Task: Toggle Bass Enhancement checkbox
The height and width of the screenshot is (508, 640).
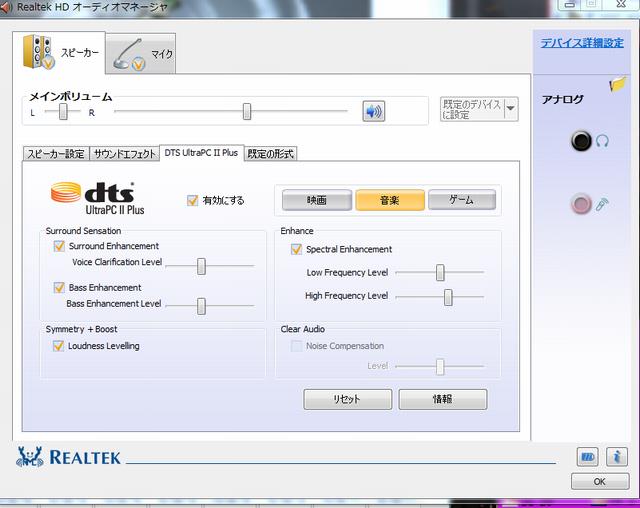Action: pyautogui.click(x=59, y=288)
